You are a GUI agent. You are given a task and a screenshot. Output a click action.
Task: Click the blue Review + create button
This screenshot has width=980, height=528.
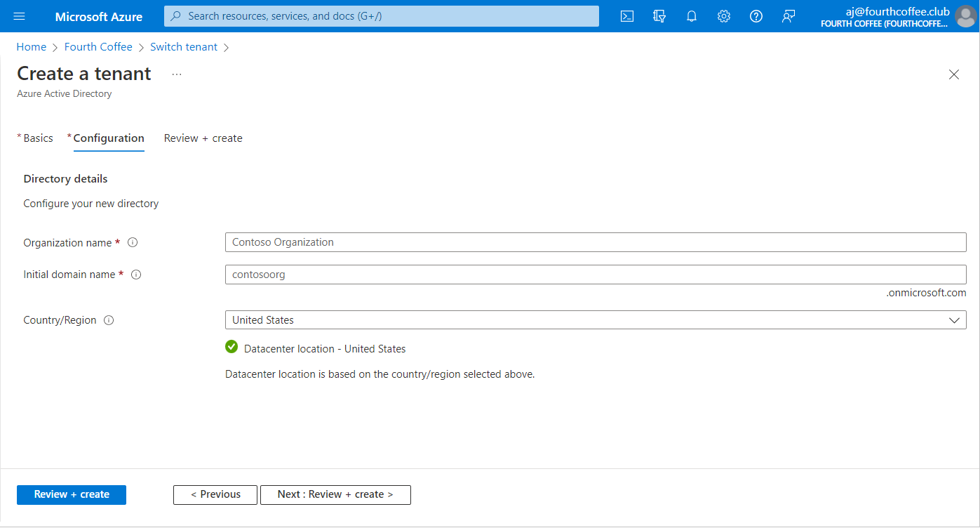click(x=72, y=494)
